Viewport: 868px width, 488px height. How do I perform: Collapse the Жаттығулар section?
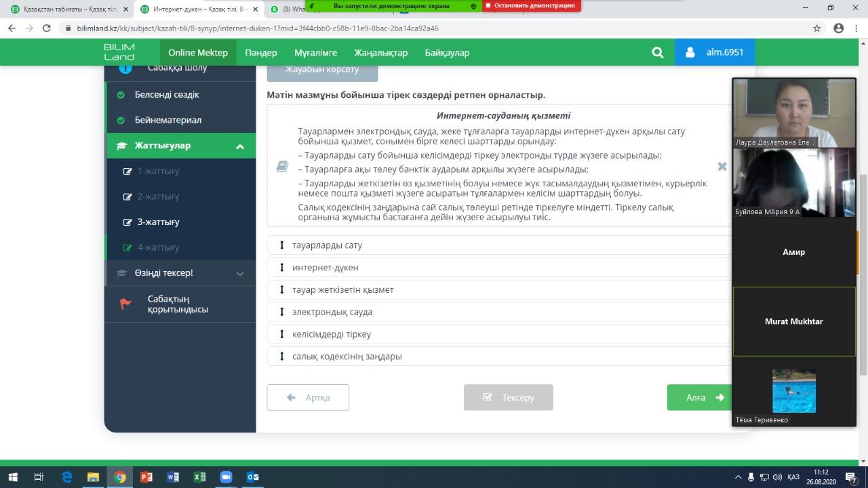tap(239, 146)
